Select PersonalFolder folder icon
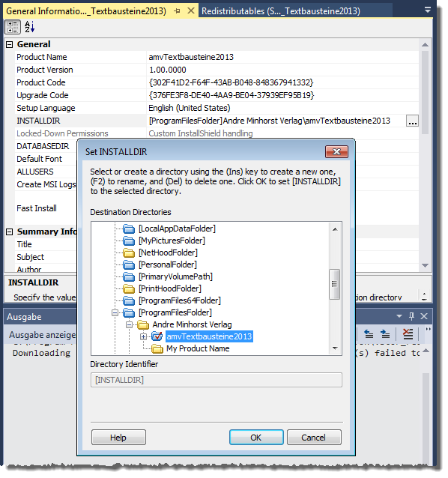 129,265
